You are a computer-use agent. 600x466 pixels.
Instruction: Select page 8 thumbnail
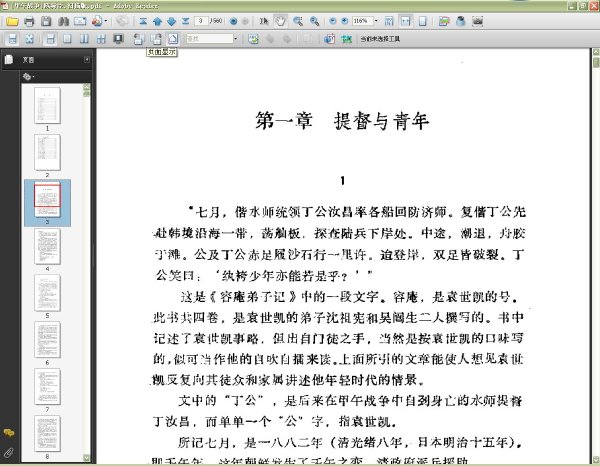[47, 433]
